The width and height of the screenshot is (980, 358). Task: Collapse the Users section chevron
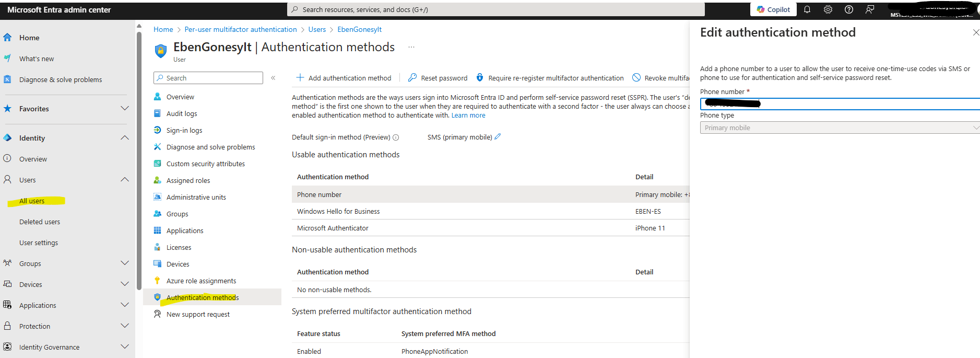coord(124,180)
